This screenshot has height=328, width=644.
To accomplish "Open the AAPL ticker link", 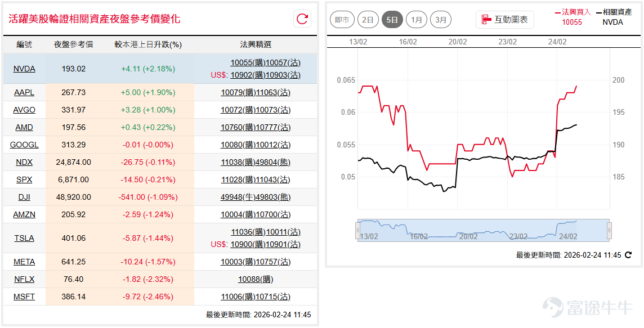I will 24,92.
